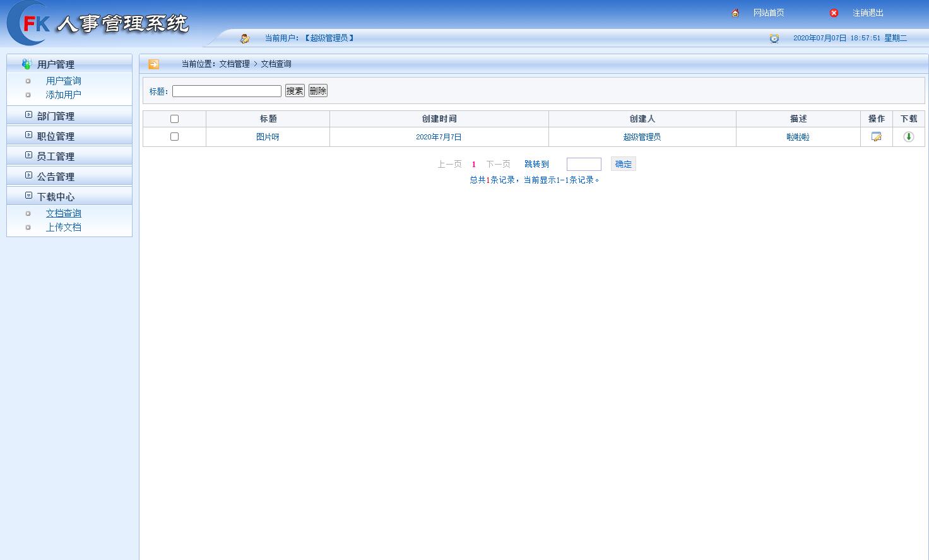Click the FK 人事管理系统 logo
Viewport: 929px width, 560px height.
coord(98,23)
